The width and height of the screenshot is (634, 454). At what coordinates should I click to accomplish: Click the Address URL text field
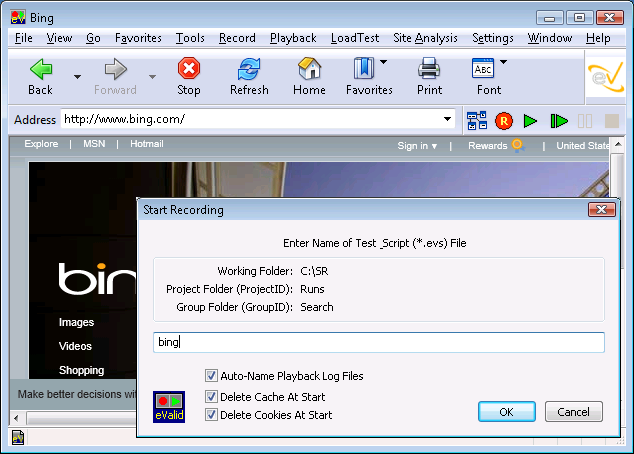pyautogui.click(x=251, y=119)
